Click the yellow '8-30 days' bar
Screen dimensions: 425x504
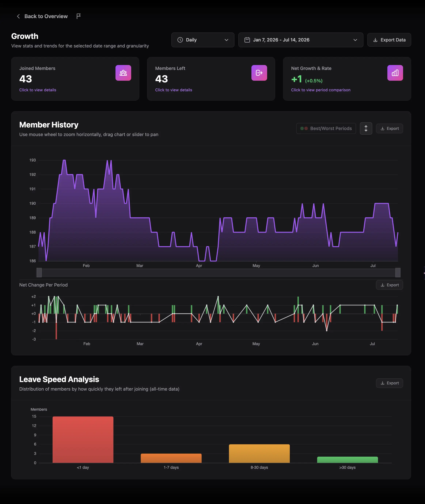[x=259, y=453]
